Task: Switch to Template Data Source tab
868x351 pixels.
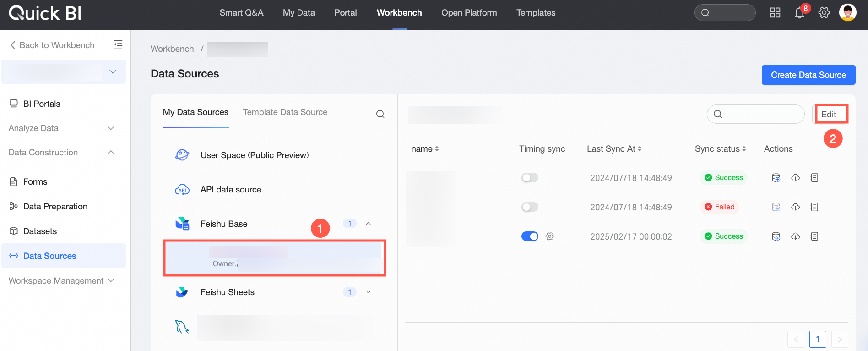Action: pyautogui.click(x=285, y=112)
